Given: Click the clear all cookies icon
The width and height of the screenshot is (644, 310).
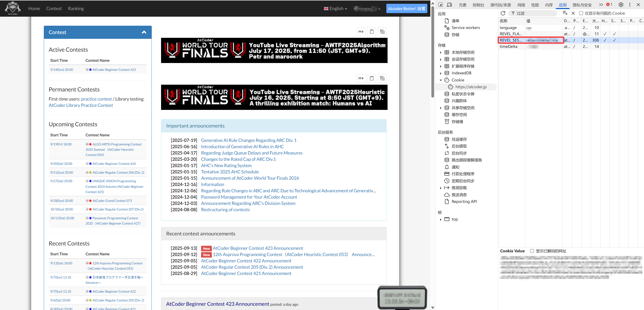Looking at the screenshot, I should click(x=565, y=13).
